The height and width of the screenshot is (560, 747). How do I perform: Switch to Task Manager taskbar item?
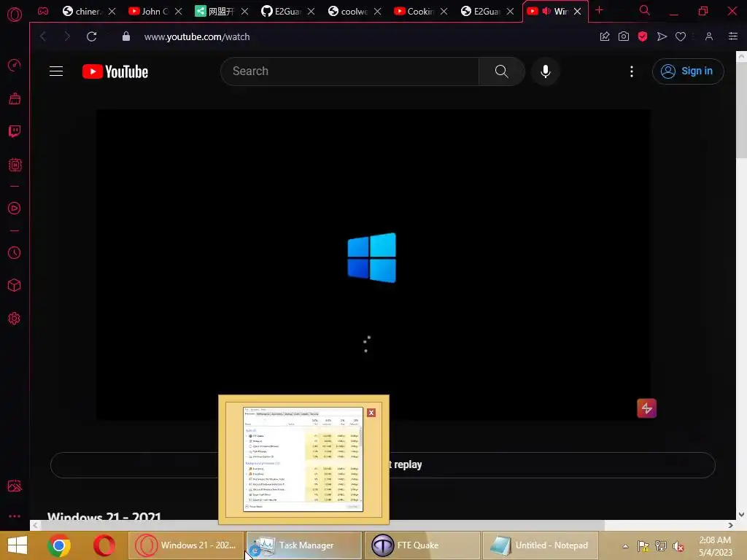(304, 545)
